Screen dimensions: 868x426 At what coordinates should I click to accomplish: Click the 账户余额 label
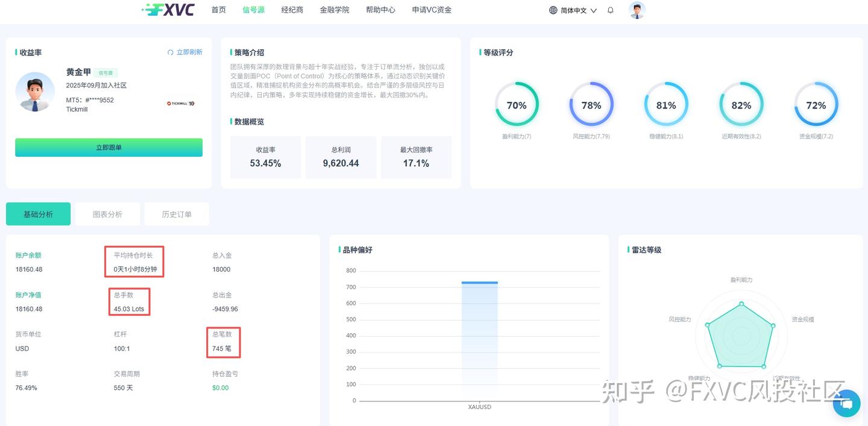tap(28, 255)
